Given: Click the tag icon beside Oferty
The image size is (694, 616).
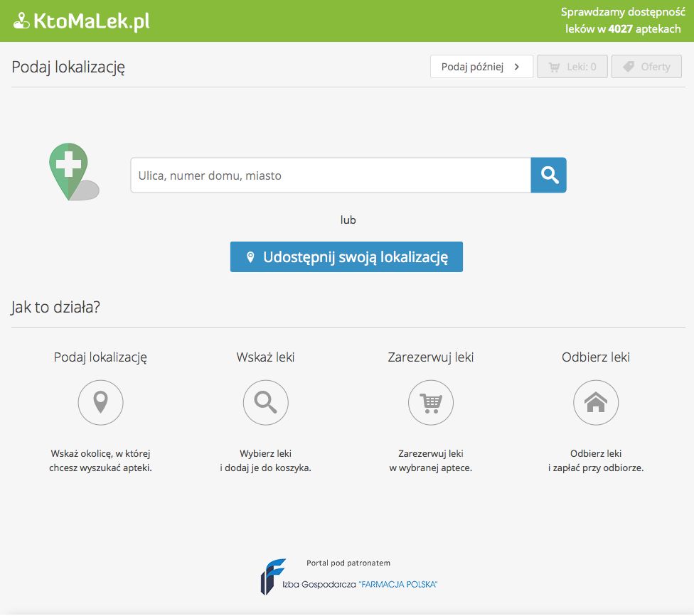Looking at the screenshot, I should point(629,67).
